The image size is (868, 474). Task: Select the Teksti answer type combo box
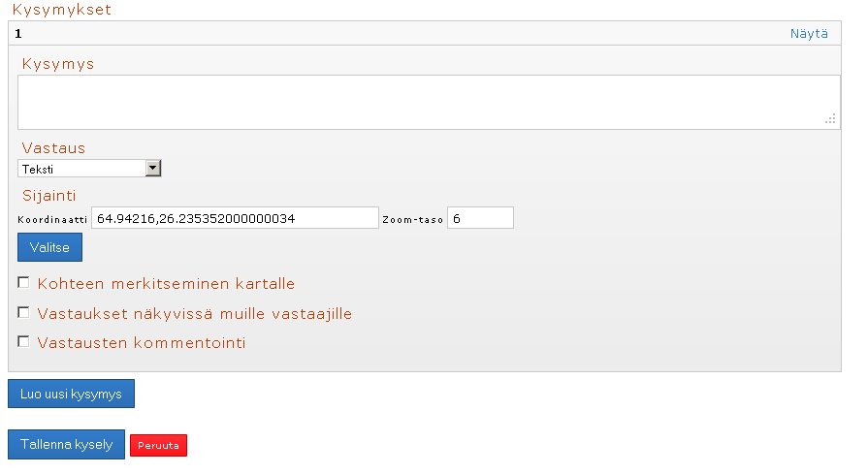pos(89,168)
